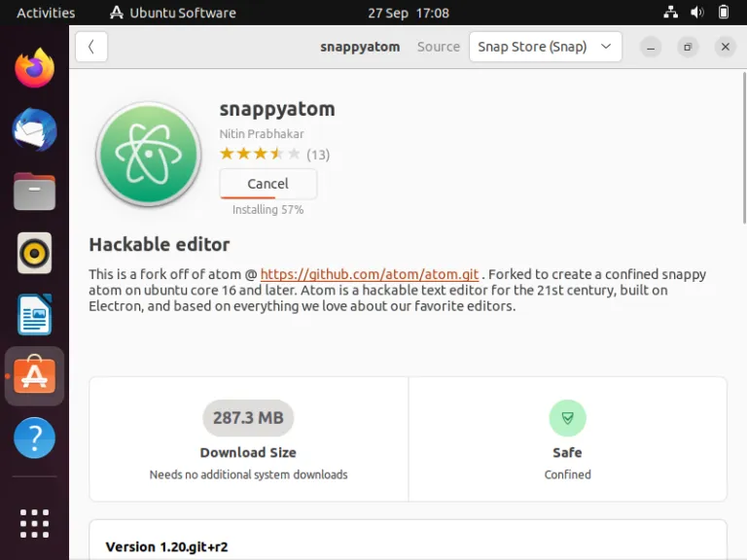747x560 pixels.
Task: Open the Files manager in the dock
Action: coord(34,192)
